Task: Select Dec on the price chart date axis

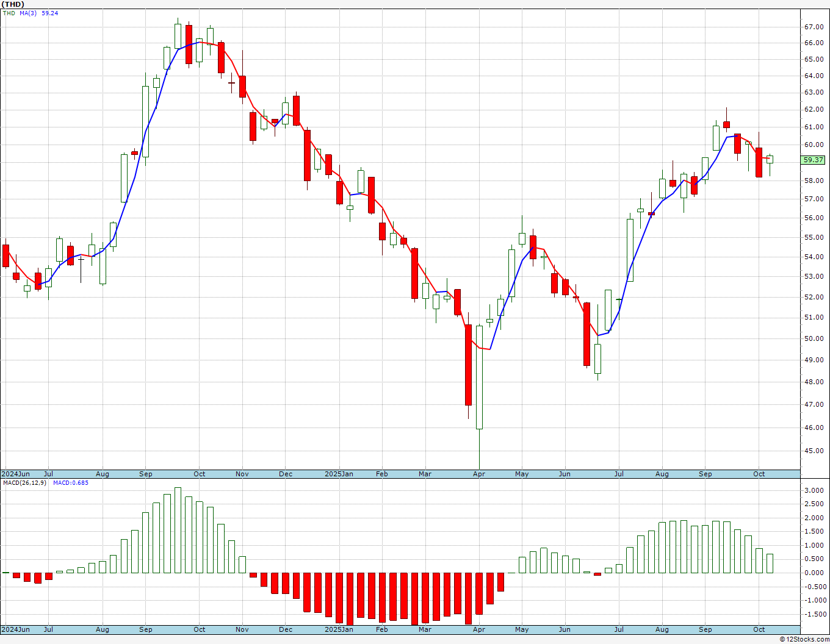Action: click(286, 474)
